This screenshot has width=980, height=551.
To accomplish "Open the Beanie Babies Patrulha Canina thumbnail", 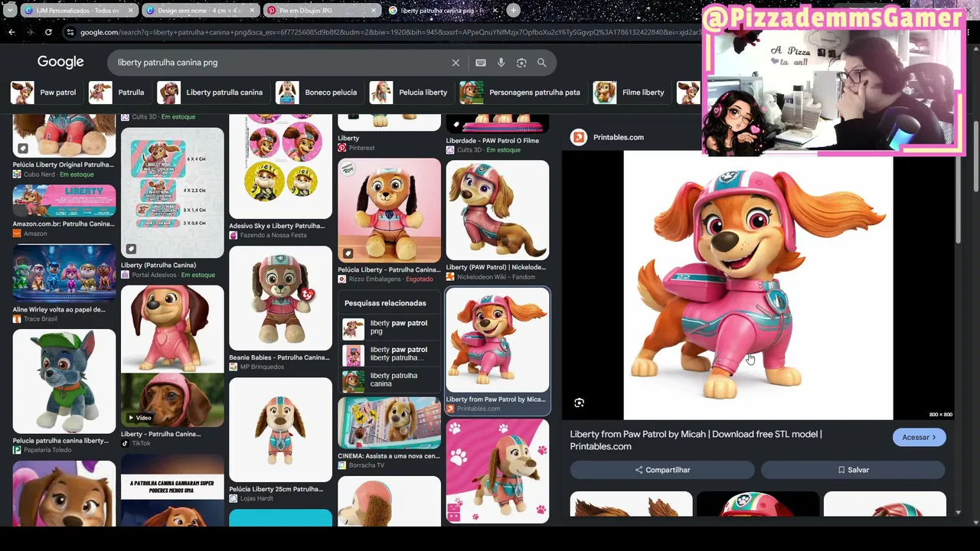I will [x=281, y=298].
